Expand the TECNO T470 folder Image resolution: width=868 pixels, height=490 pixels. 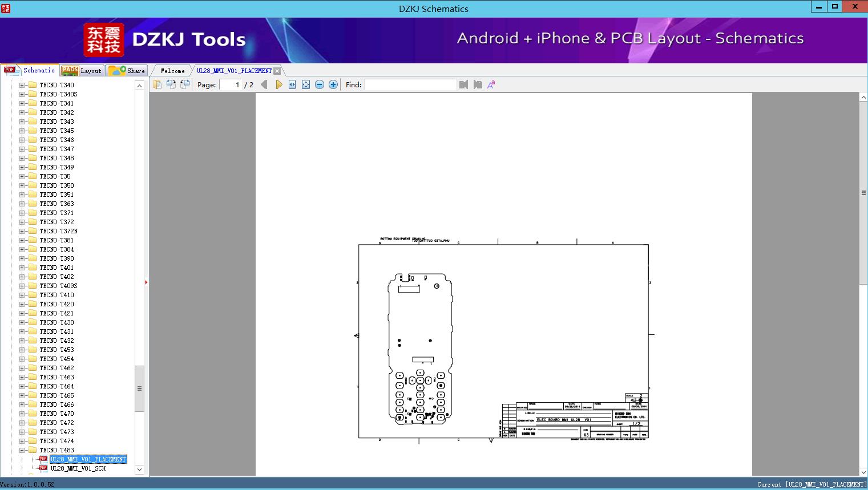tap(22, 414)
